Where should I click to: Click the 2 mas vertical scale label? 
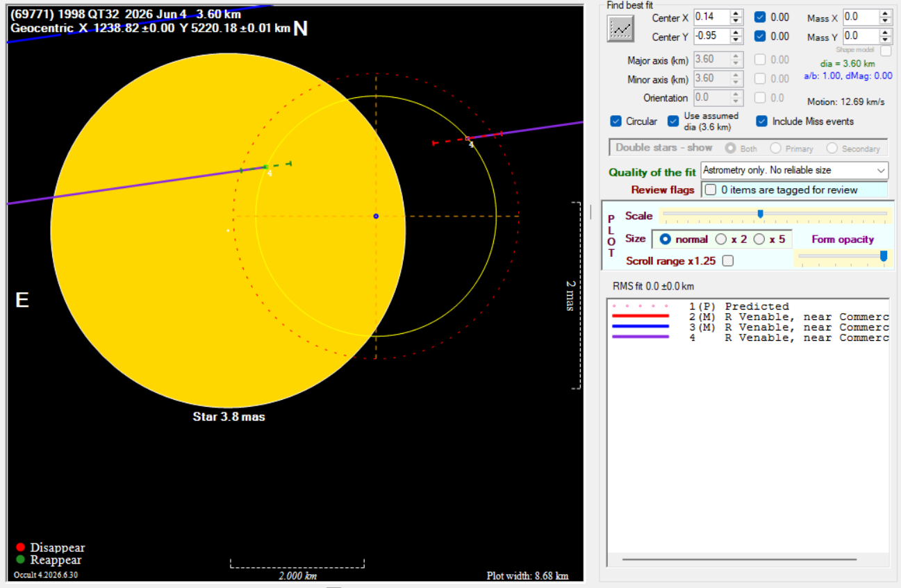click(x=571, y=296)
